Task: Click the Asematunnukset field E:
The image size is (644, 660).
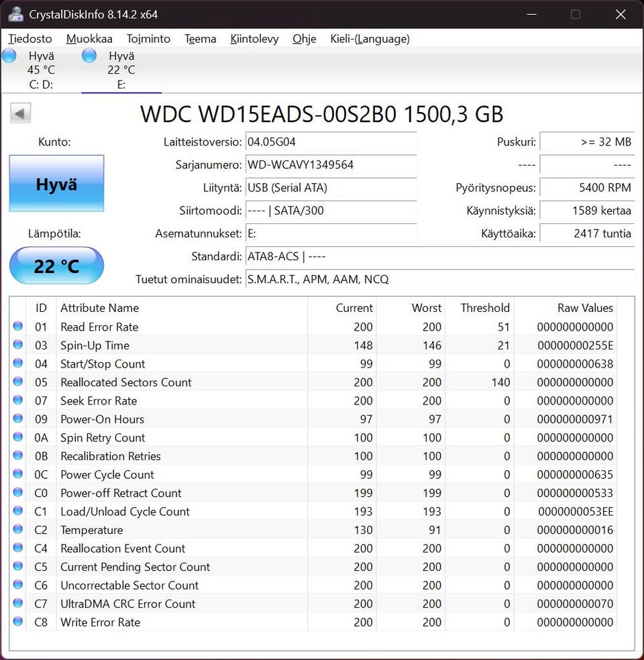Action: pyautogui.click(x=331, y=233)
